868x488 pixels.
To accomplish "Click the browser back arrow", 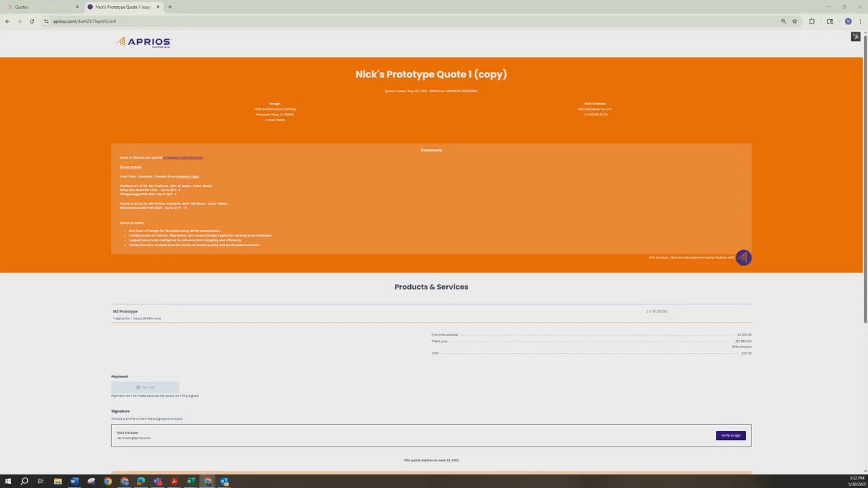I will pos(7,21).
